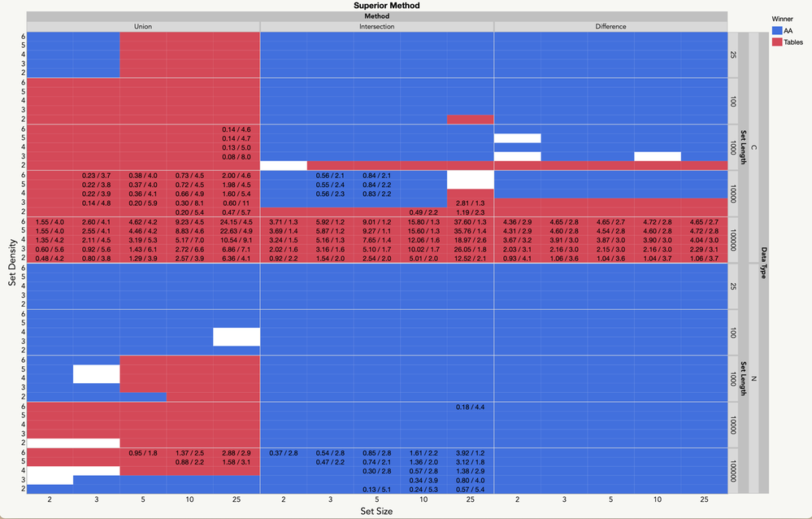Click the cell labeled 4.36 / 2.9
Viewport: 812px width, 519px height.
point(517,222)
